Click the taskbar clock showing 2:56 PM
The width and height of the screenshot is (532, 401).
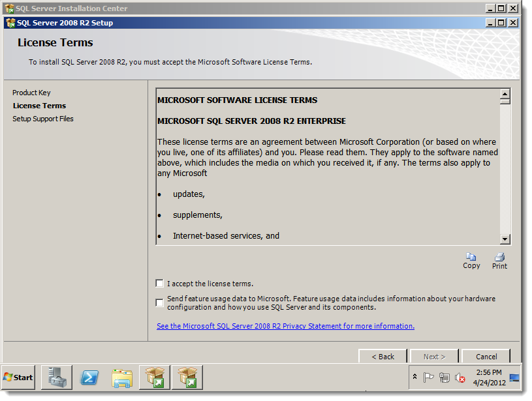pyautogui.click(x=489, y=378)
